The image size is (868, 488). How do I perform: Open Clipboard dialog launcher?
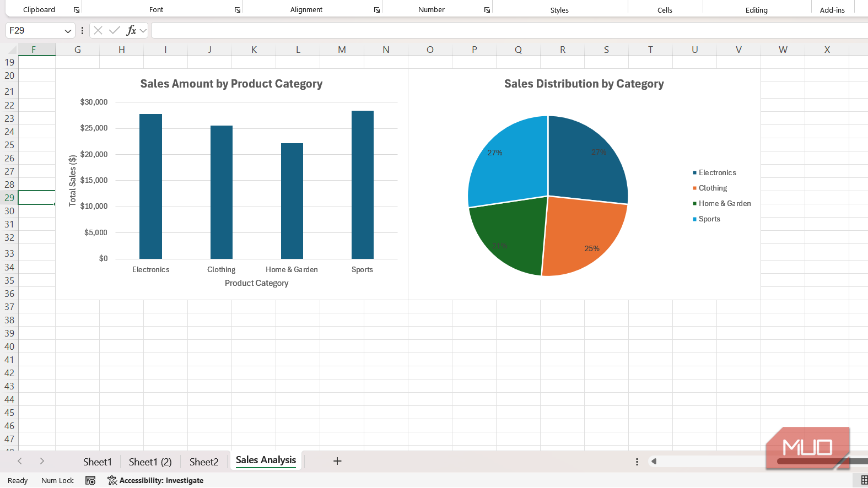coord(77,10)
